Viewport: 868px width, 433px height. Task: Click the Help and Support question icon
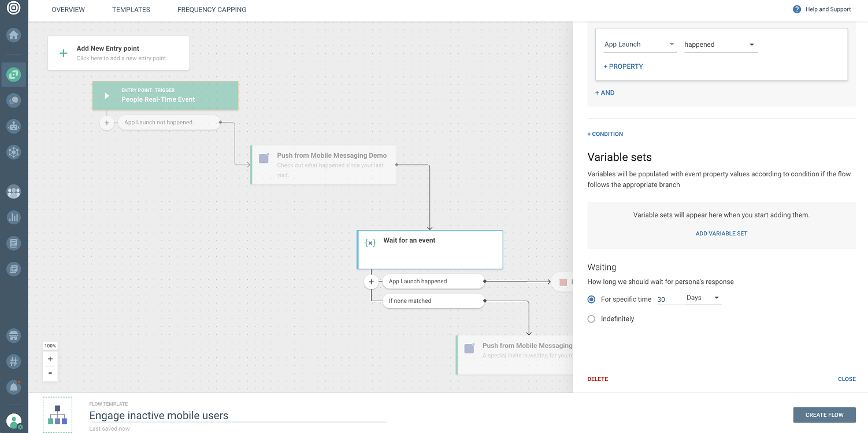[x=797, y=9]
